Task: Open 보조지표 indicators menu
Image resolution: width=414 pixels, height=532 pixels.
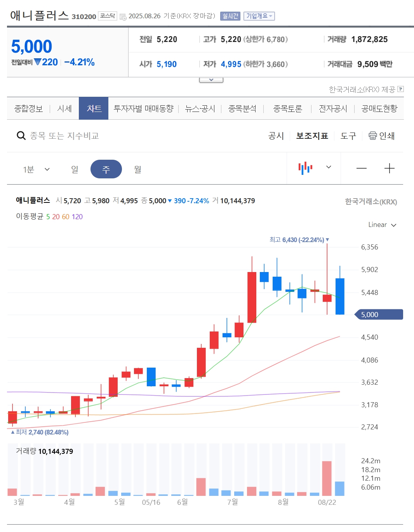Action: (x=312, y=136)
